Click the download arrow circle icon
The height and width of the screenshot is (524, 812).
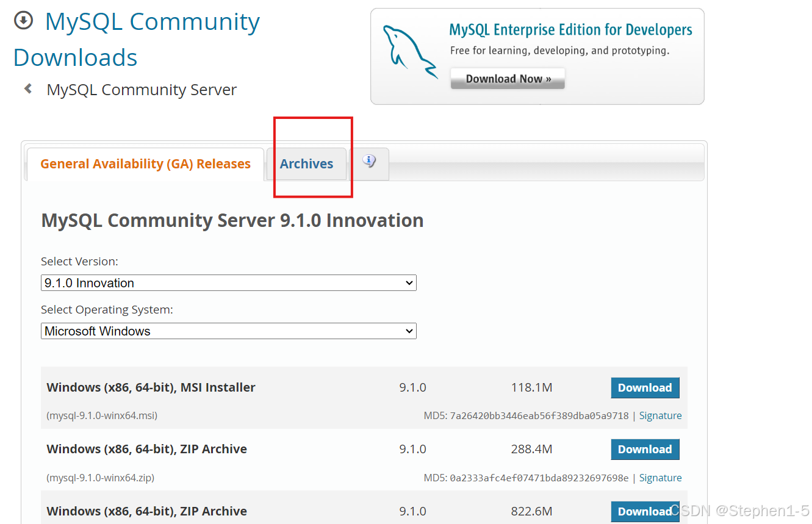coord(23,21)
